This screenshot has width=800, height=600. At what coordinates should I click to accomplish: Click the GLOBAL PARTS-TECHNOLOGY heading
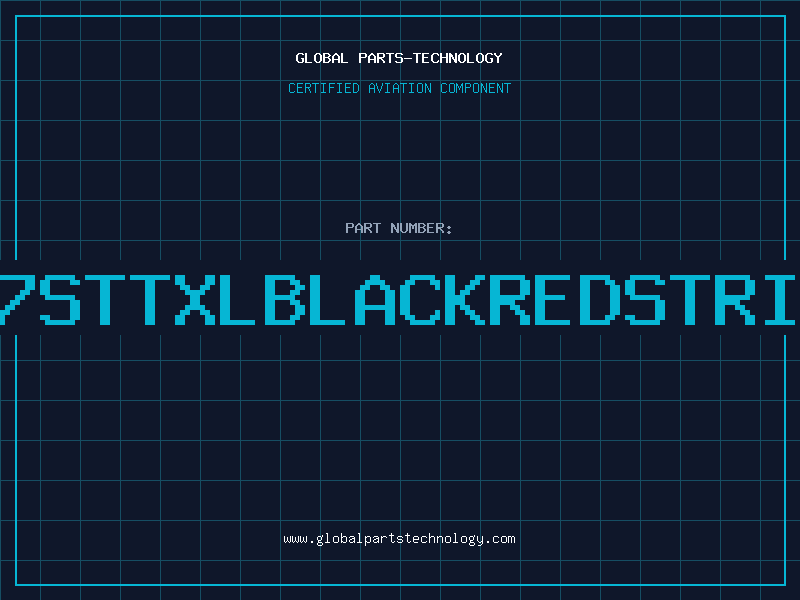coord(399,58)
